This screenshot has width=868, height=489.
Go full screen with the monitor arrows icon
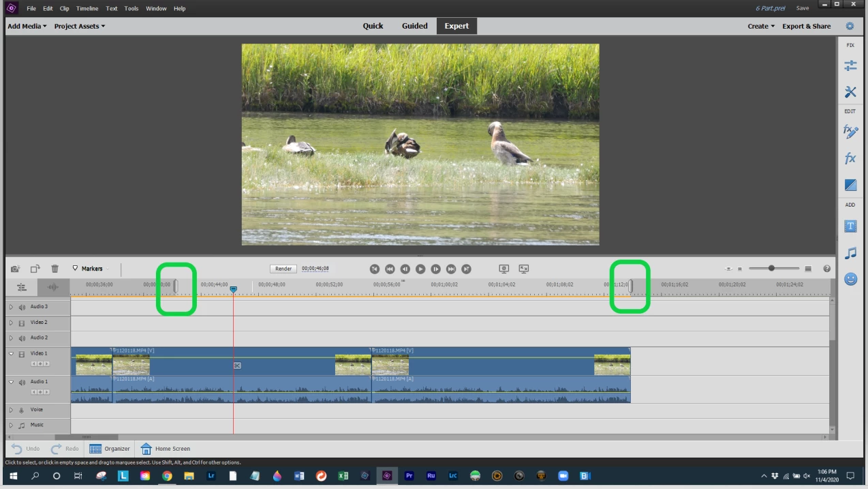point(524,269)
